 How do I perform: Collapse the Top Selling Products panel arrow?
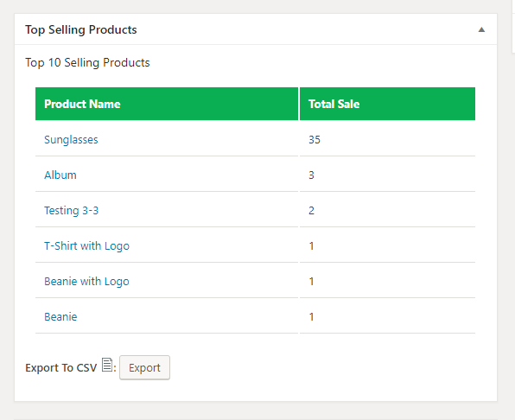[x=481, y=30]
